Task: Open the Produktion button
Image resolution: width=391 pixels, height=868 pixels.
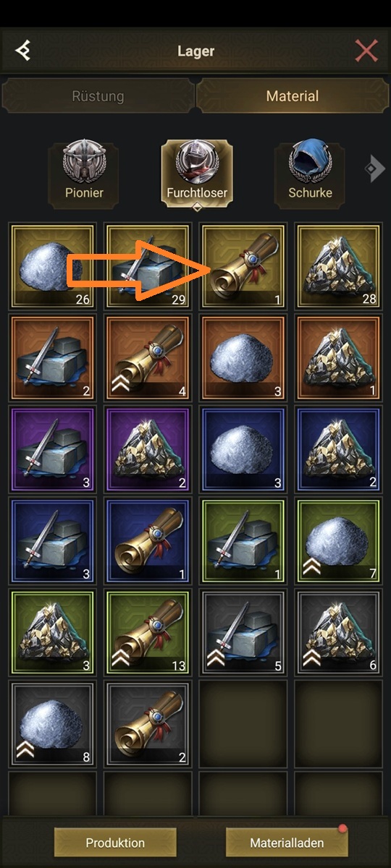Action: pos(115,843)
